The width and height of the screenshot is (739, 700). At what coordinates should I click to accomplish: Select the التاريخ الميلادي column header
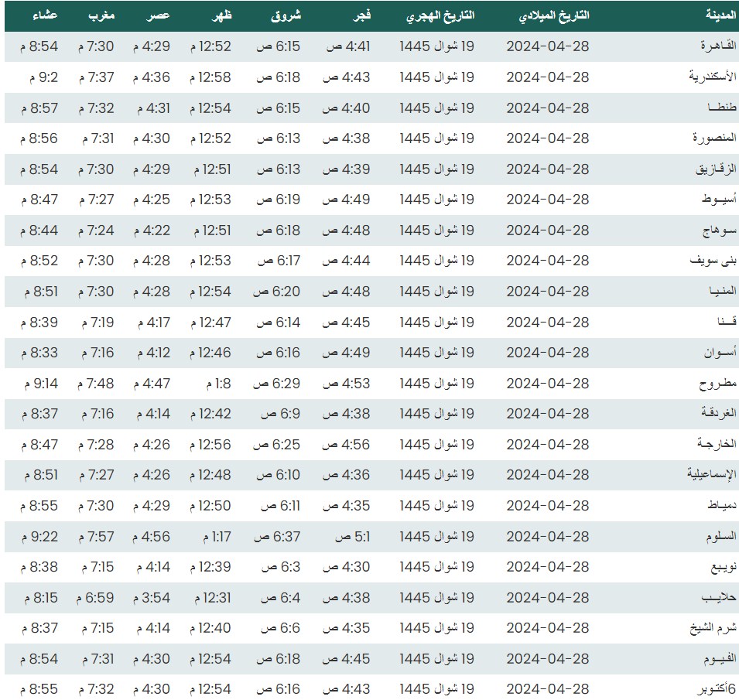click(552, 15)
